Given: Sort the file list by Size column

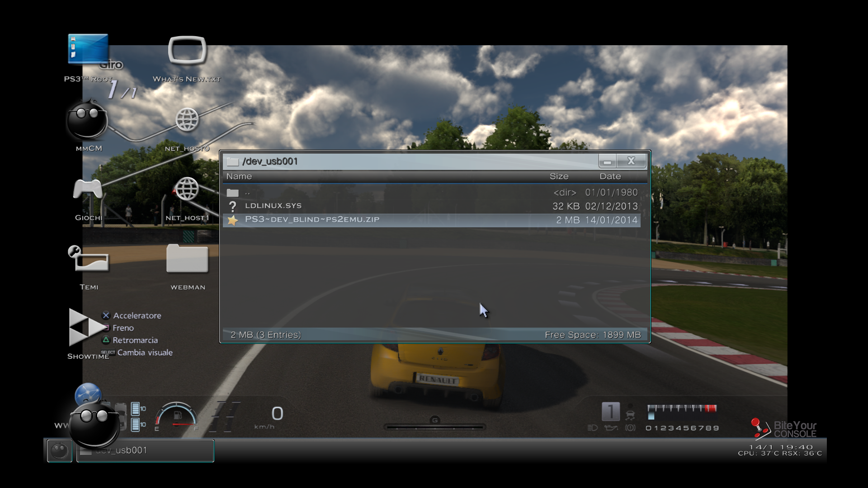Looking at the screenshot, I should 559,176.
